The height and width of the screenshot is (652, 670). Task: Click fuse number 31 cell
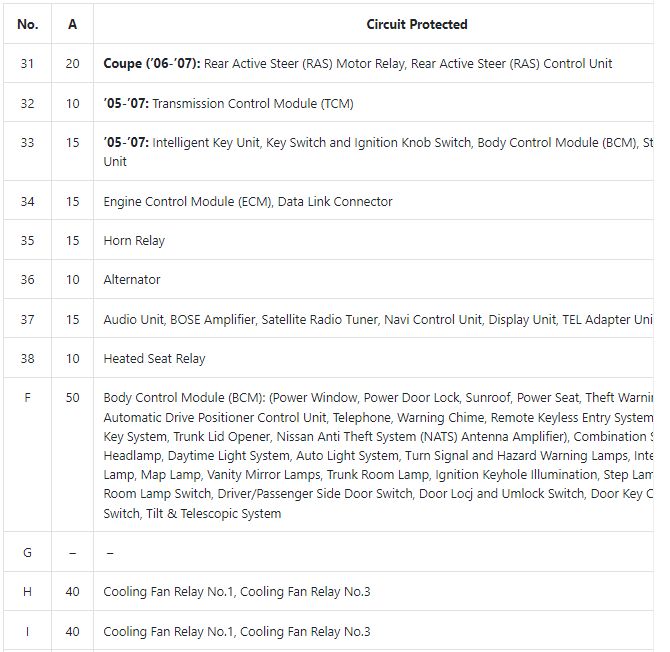point(27,64)
